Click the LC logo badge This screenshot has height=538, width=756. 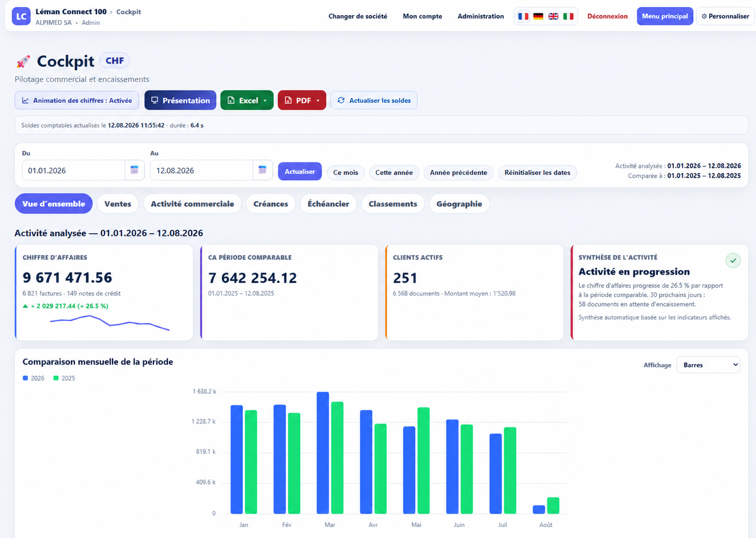click(21, 16)
